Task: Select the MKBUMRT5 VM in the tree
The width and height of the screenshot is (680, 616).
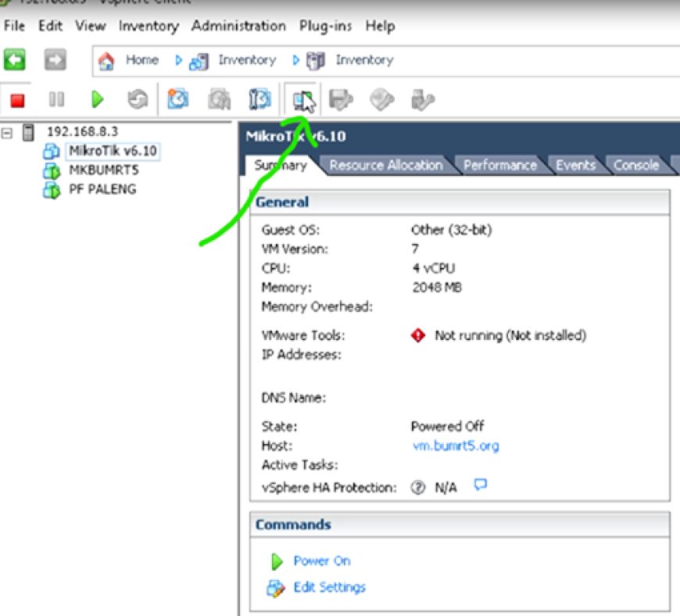Action: [104, 170]
